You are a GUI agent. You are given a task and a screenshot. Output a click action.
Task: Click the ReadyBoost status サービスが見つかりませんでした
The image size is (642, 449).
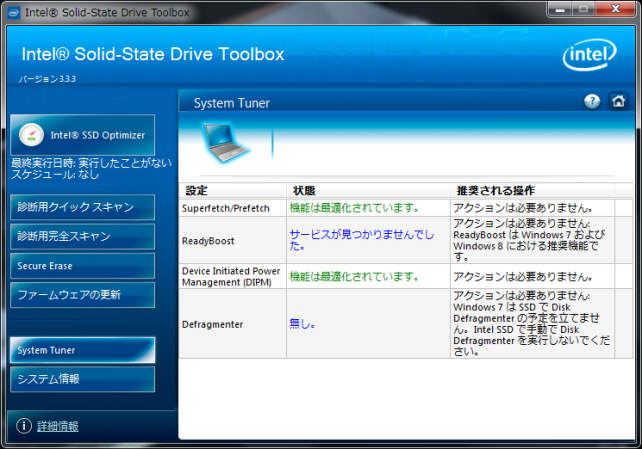pos(362,240)
